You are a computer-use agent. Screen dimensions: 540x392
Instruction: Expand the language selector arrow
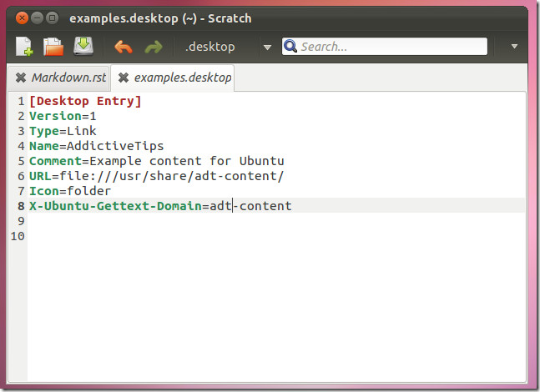(267, 47)
